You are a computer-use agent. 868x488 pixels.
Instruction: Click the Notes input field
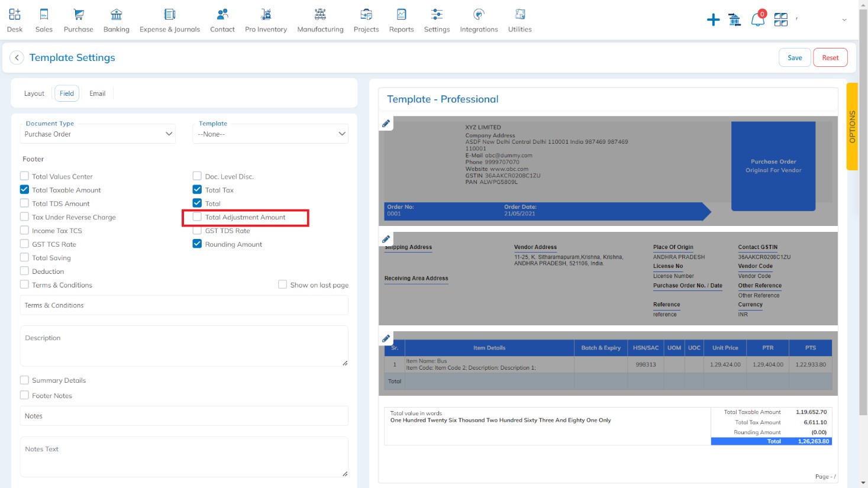pyautogui.click(x=184, y=416)
